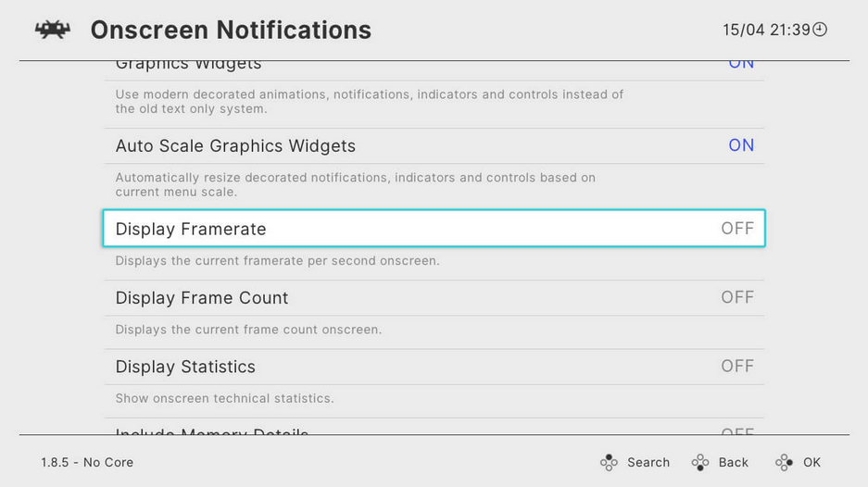Click the Search label in footer
This screenshot has height=487, width=868.
pyautogui.click(x=648, y=462)
